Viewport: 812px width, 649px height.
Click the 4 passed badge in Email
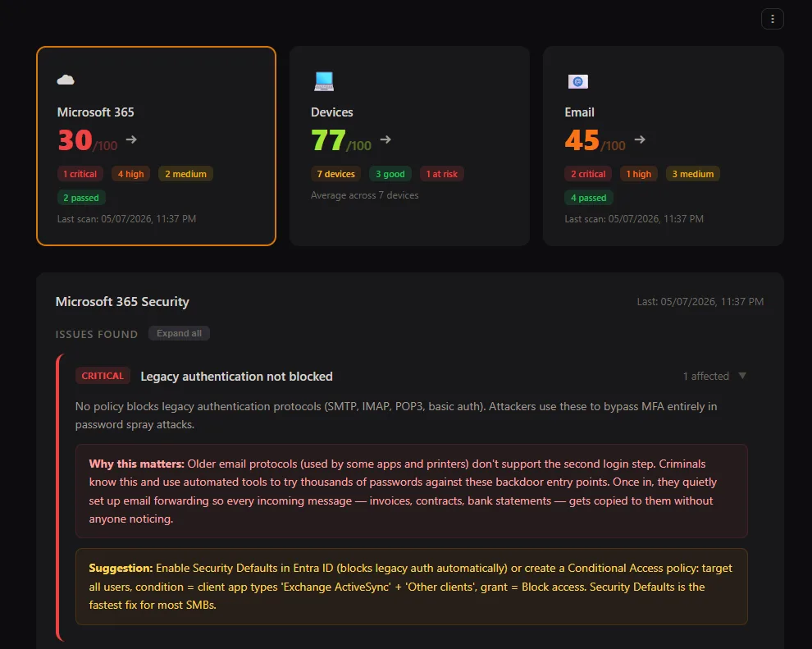click(x=588, y=198)
